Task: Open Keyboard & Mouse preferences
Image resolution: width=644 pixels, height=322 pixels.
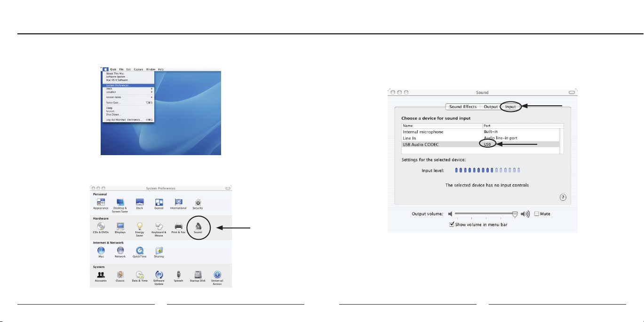Action: pos(159,229)
